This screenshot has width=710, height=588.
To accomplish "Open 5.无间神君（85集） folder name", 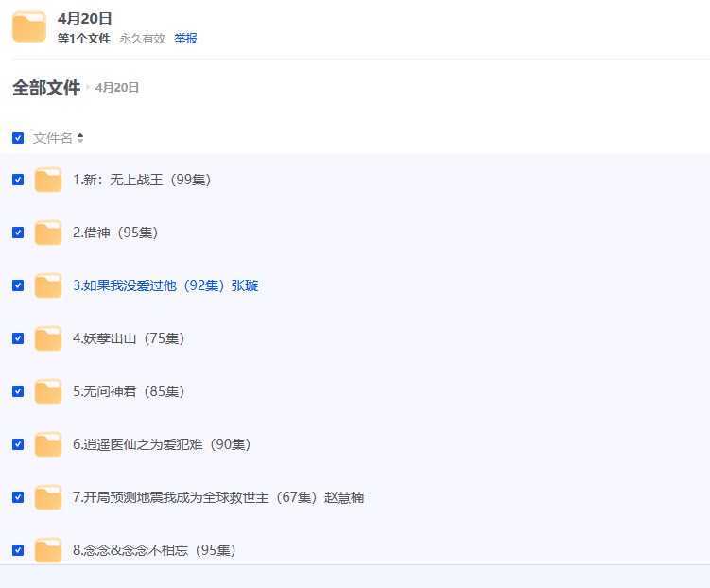I will [x=129, y=391].
